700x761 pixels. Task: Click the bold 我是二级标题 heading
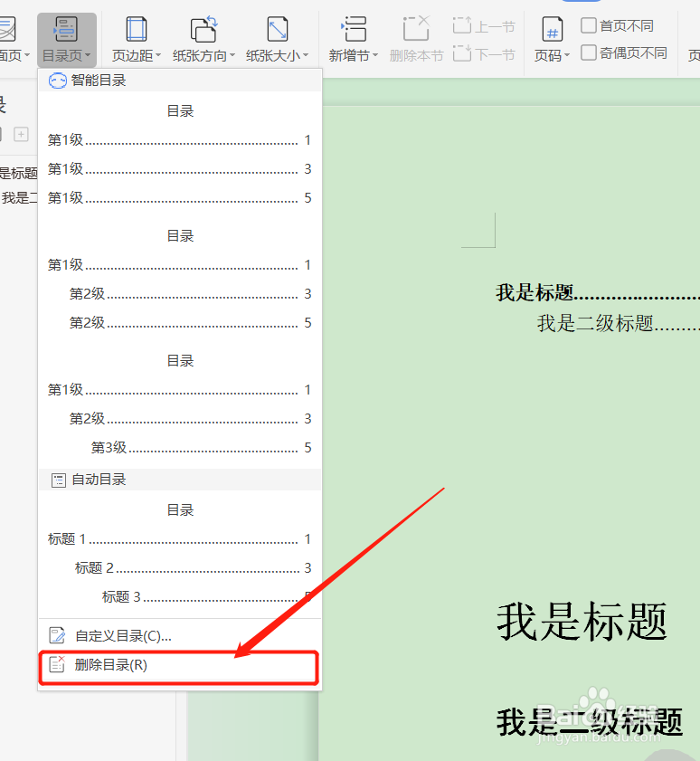pos(590,723)
